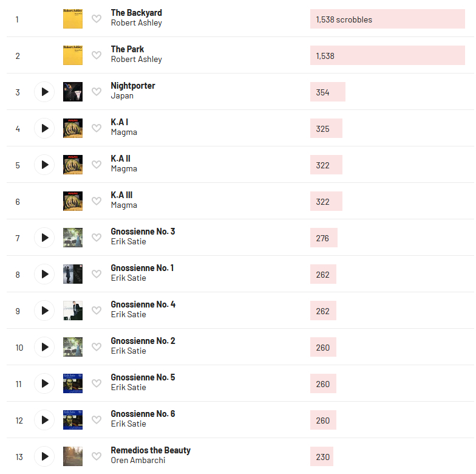Image resolution: width=476 pixels, height=474 pixels.
Task: Open Oren Ambarchi artist page
Action: [x=138, y=461]
